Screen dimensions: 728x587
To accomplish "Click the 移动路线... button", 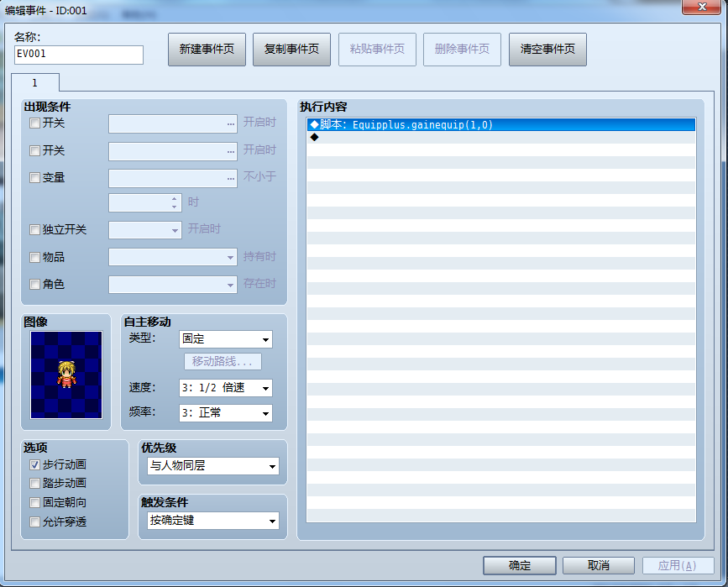I will (x=223, y=361).
